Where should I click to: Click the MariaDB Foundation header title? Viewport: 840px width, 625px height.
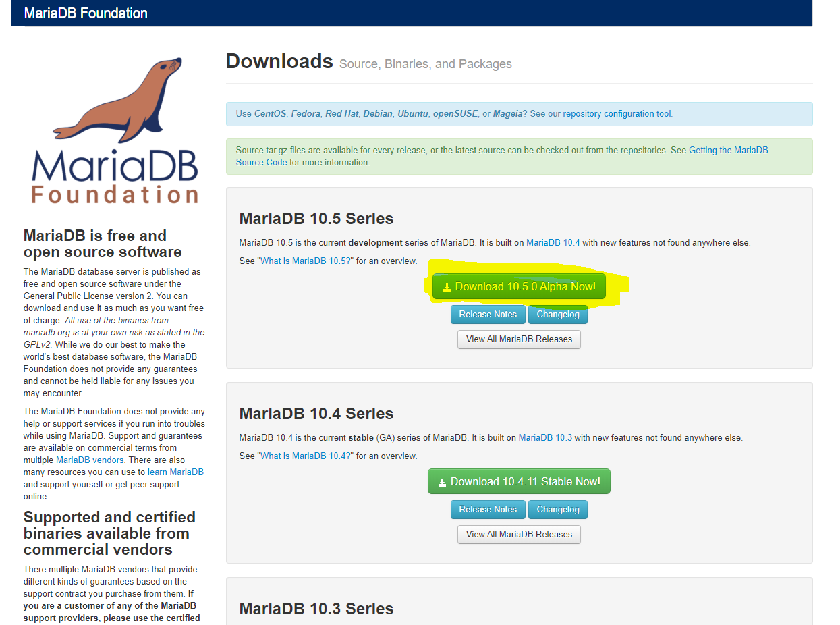click(x=86, y=13)
